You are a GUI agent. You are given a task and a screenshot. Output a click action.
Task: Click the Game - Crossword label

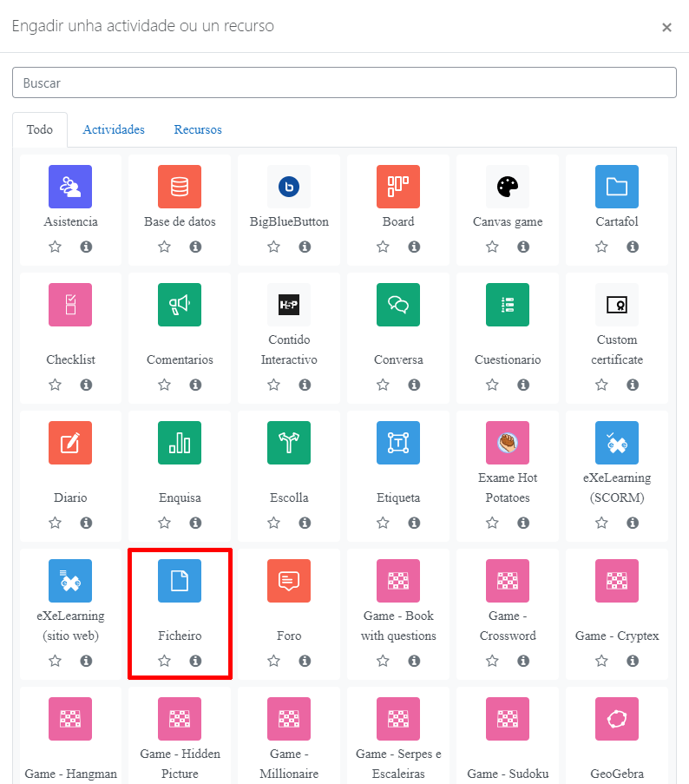click(x=508, y=625)
